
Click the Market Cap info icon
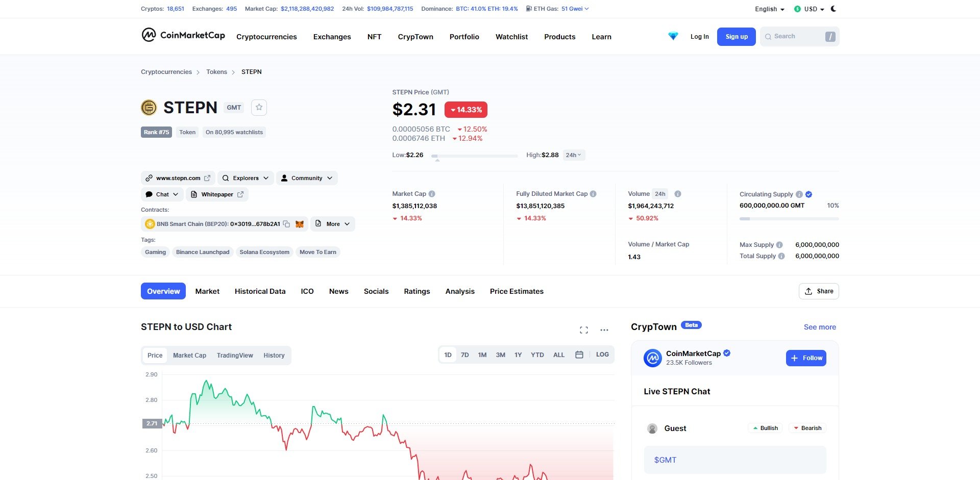tap(432, 194)
